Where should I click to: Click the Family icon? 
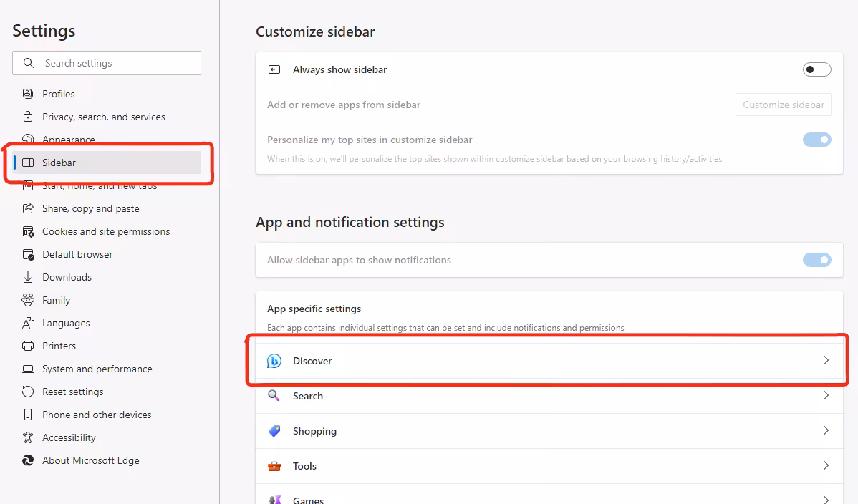pyautogui.click(x=28, y=300)
